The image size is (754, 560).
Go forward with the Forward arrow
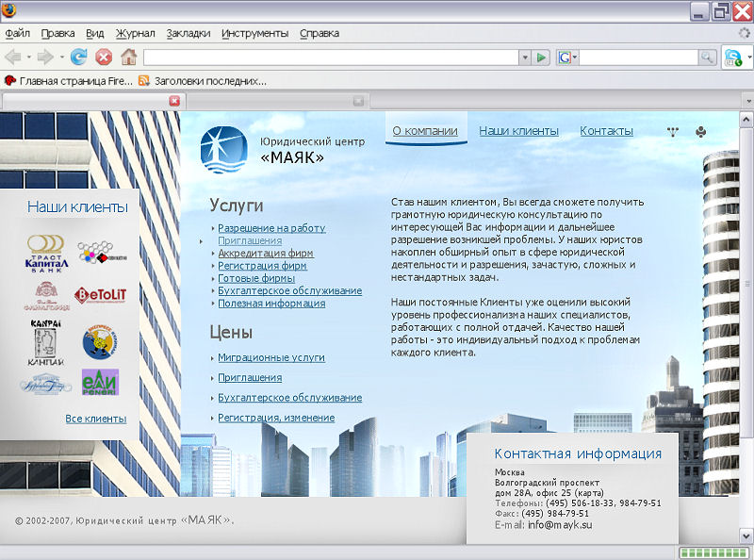(x=45, y=58)
